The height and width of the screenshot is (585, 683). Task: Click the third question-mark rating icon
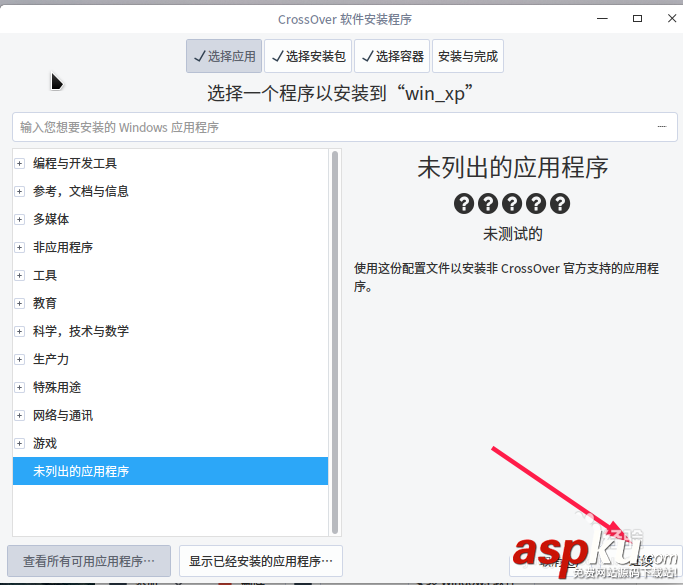pos(512,203)
